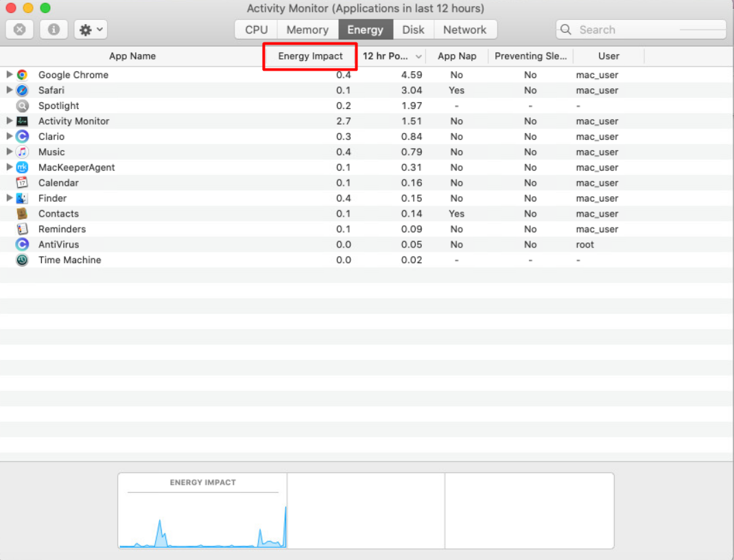Expand the MacKeeperAgent process group

coord(9,167)
